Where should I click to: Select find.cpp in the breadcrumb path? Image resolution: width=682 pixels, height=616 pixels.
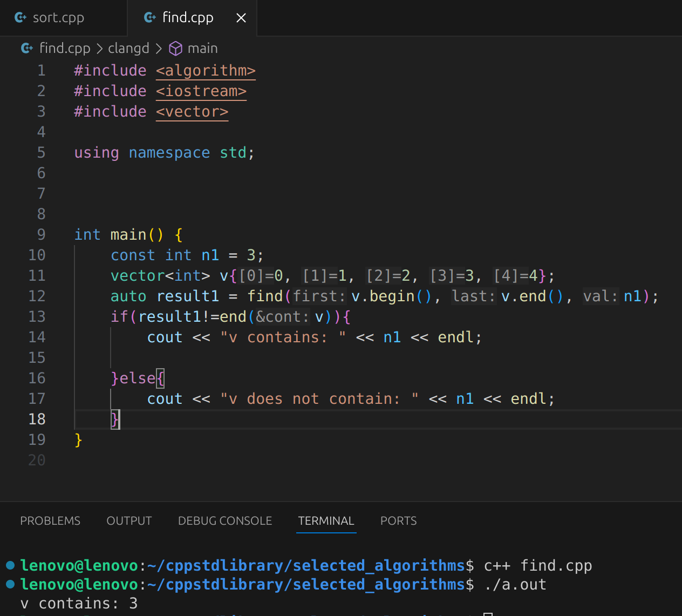[x=65, y=49]
